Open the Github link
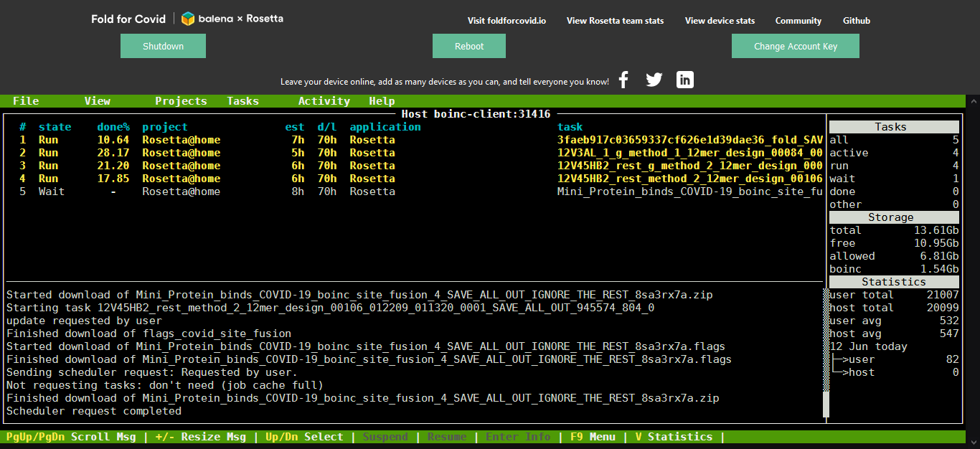Viewport: 980px width, 449px height. tap(857, 21)
